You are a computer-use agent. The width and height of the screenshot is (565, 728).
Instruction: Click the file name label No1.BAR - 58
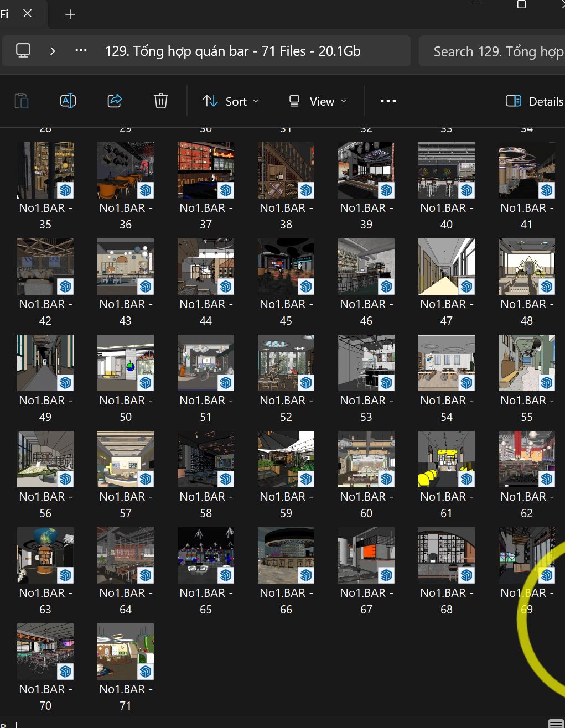coord(206,505)
